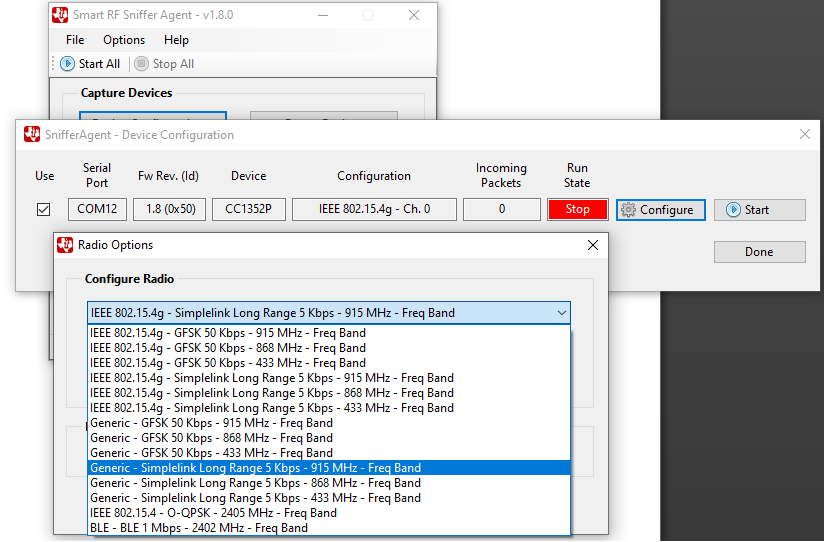
Task: Click the Device Configuration window TI logo icon
Action: [x=32, y=134]
